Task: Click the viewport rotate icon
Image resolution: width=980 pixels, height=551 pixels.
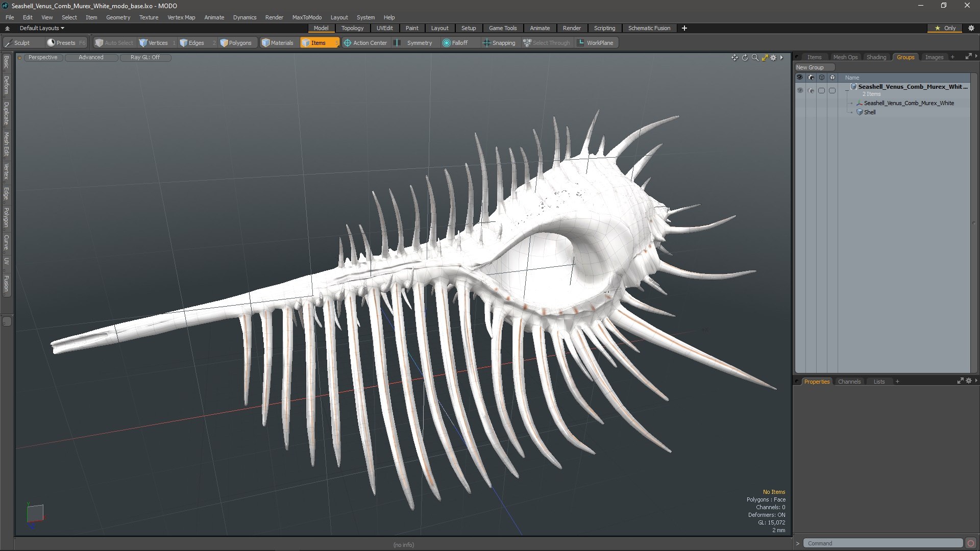Action: click(x=745, y=58)
